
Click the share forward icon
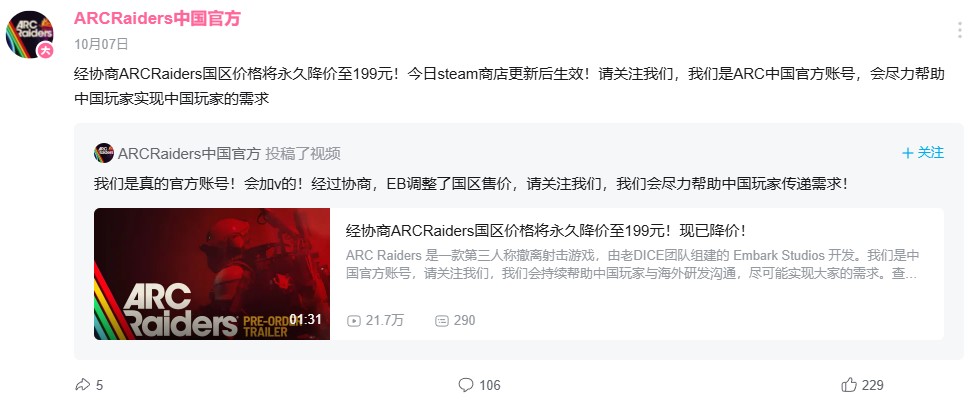click(x=83, y=385)
